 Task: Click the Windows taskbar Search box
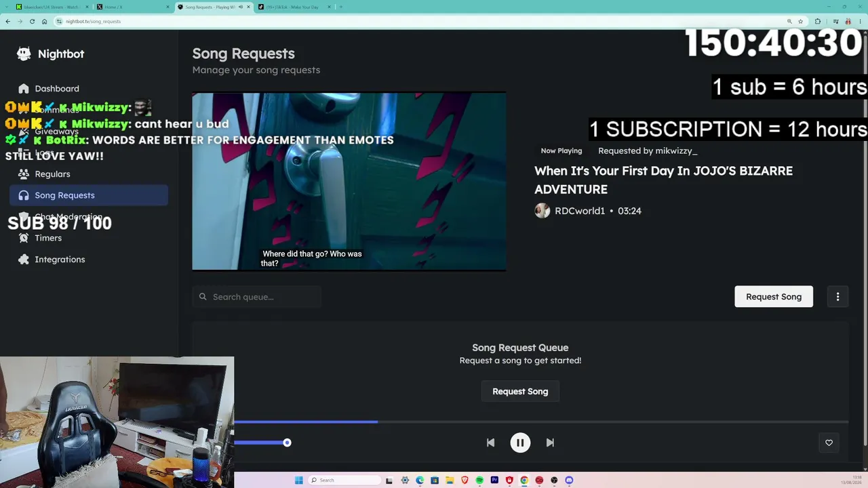click(345, 481)
